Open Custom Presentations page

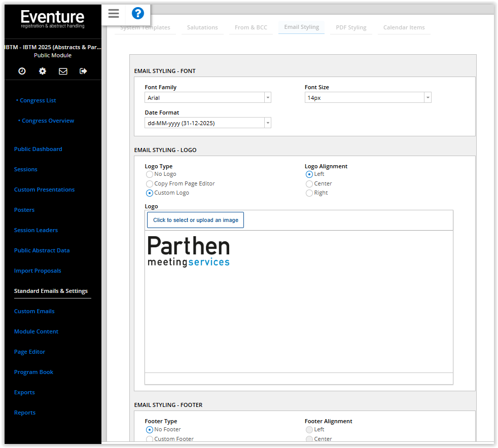point(45,190)
